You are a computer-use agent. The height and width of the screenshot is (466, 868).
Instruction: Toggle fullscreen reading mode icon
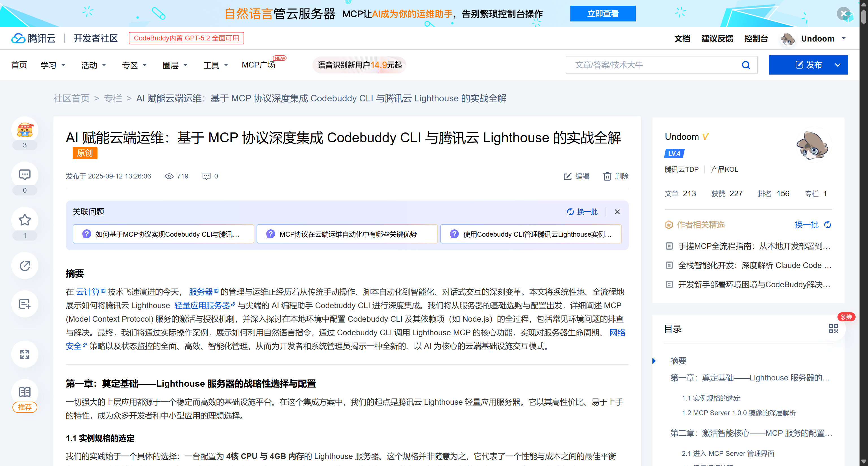click(x=25, y=354)
